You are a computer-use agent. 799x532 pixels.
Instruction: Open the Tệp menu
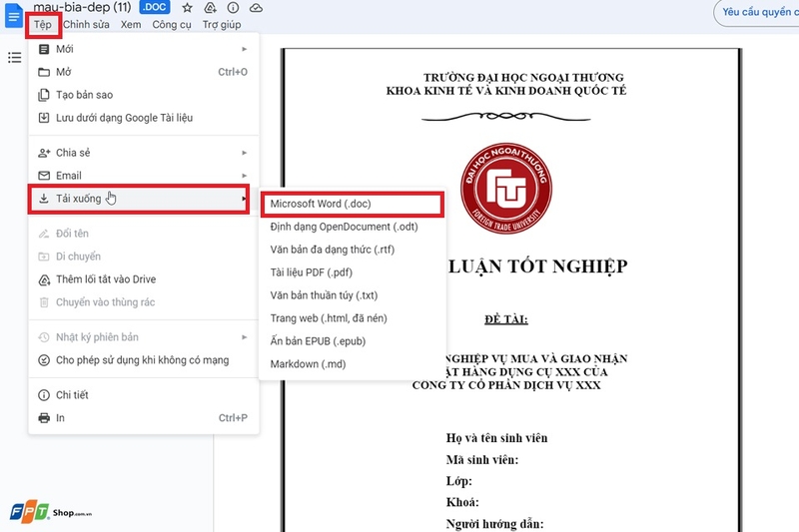(x=43, y=24)
